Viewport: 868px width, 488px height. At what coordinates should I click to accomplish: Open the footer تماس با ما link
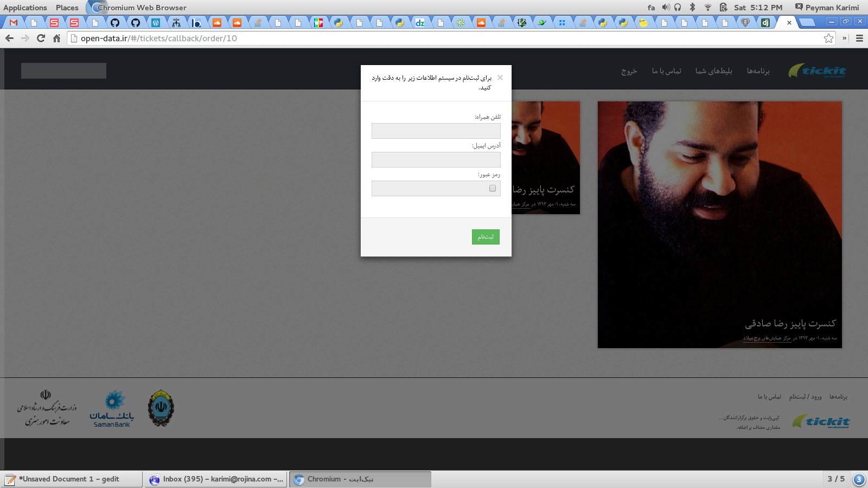coord(769,397)
